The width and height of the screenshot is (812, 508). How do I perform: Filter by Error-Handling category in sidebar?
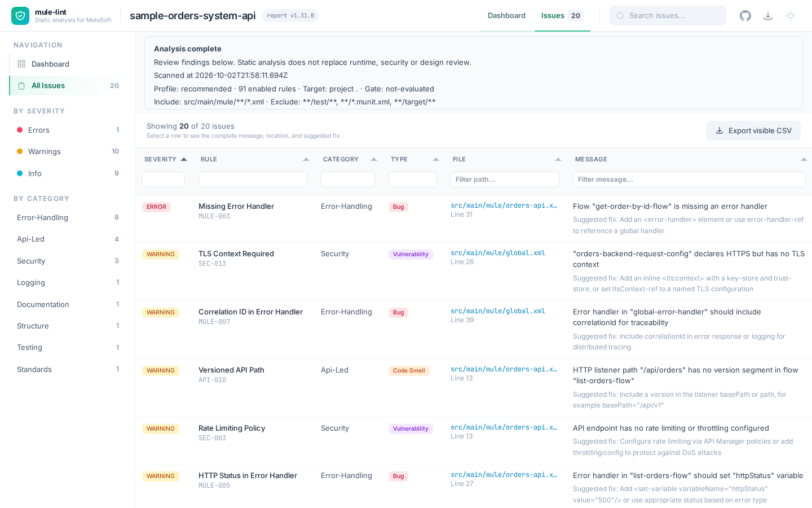coord(68,217)
